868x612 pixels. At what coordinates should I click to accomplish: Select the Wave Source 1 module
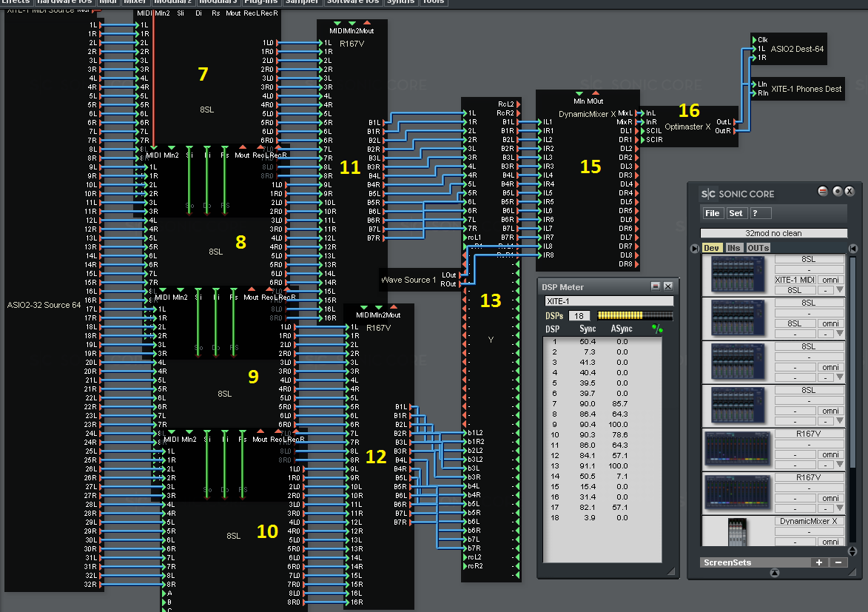(408, 280)
